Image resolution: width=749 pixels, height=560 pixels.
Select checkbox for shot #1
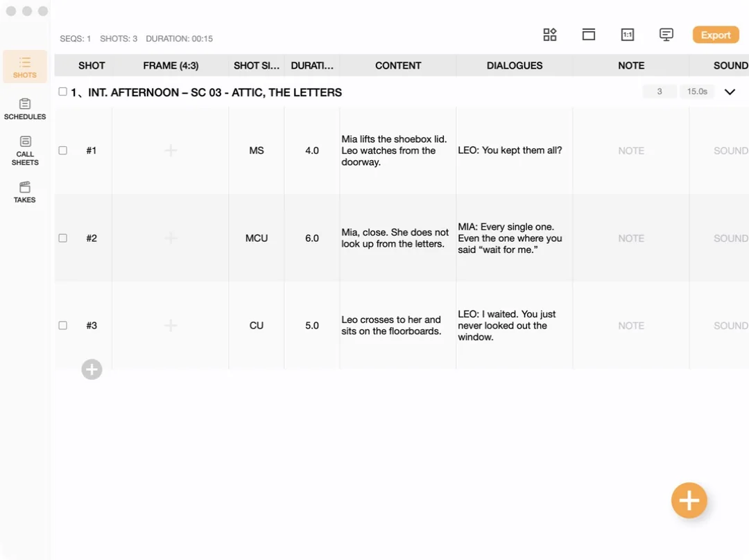62,150
